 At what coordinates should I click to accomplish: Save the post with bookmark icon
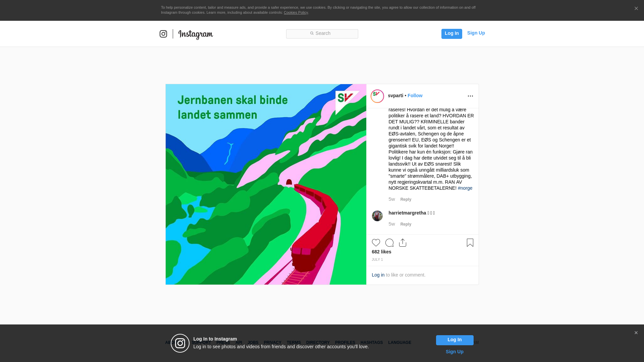click(470, 243)
